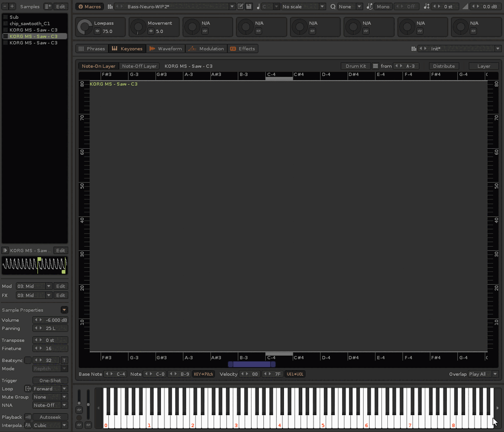Toggle the VEL→VOL button
Image resolution: width=504 pixels, height=432 pixels.
pyautogui.click(x=295, y=374)
